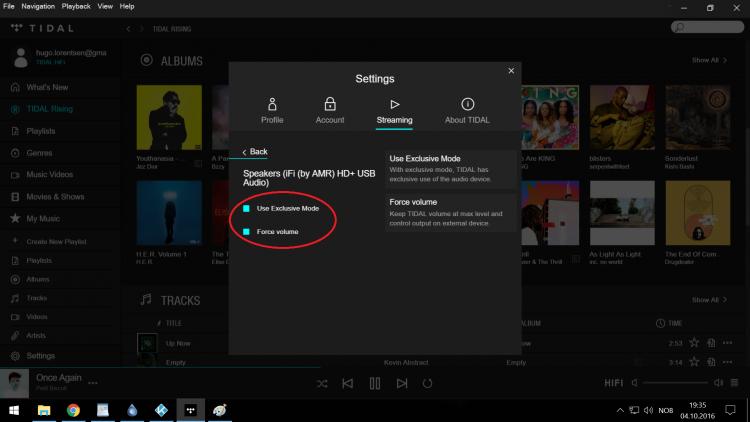Screen dimensions: 750x422
Task: Open As Light As Light album cover
Action: click(622, 213)
